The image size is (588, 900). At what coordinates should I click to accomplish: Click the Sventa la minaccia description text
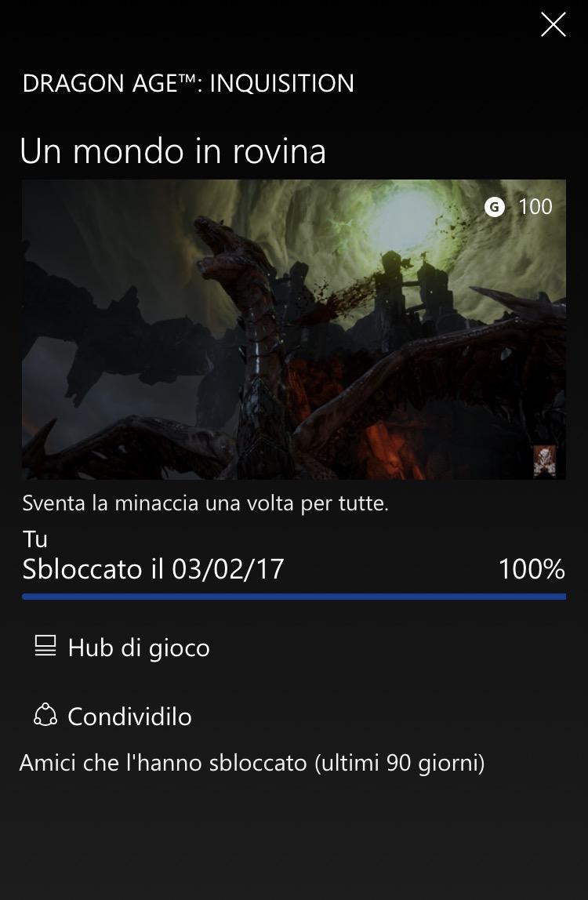point(205,503)
